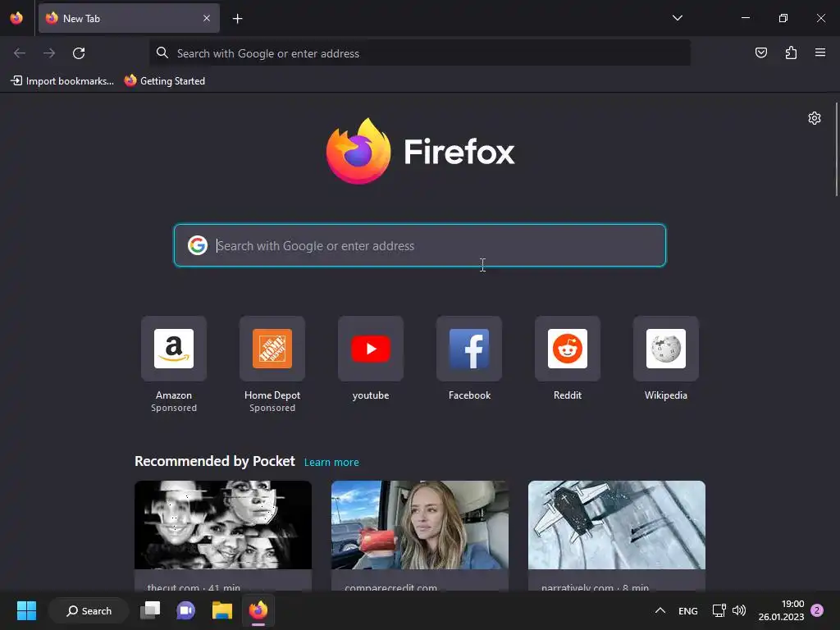Click the "Recommended by Pocket" heading
The image size is (840, 630).
pos(214,461)
